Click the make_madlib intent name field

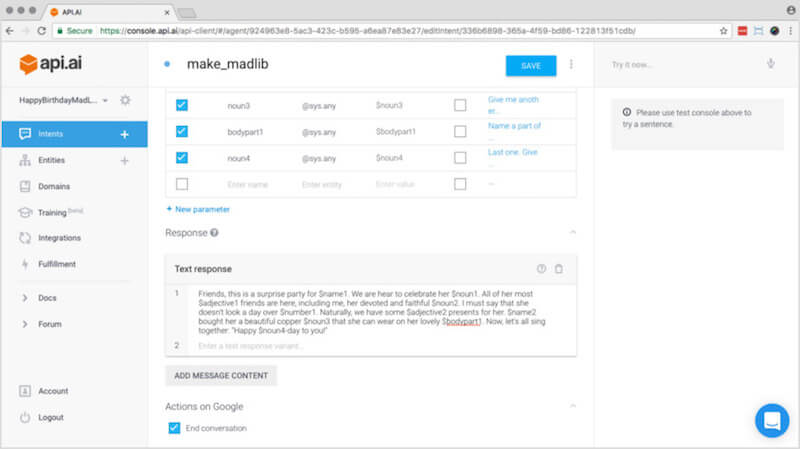coord(228,64)
